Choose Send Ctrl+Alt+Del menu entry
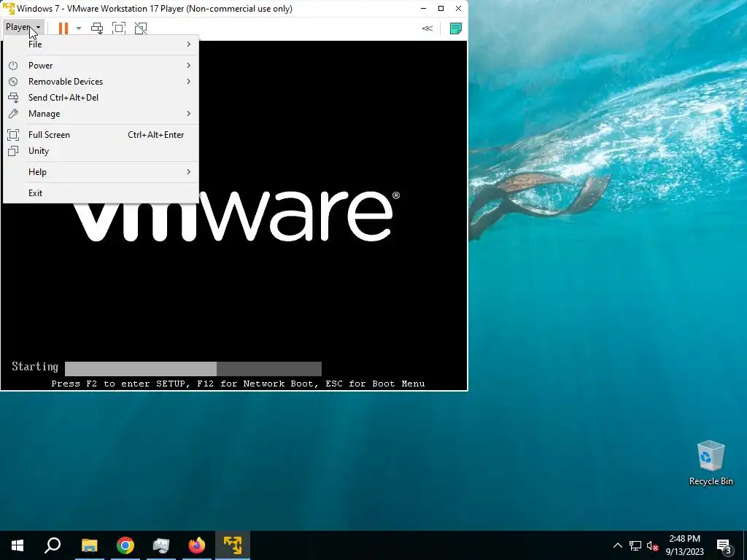This screenshot has width=747, height=560. (101, 98)
